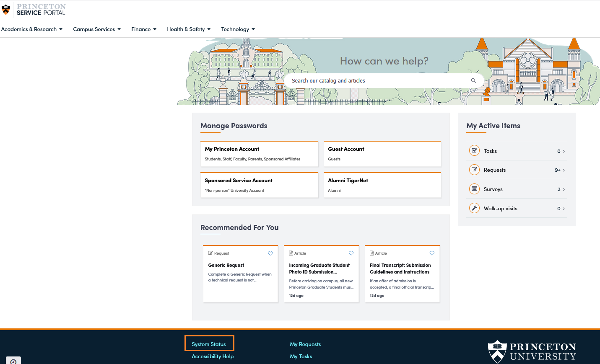Expand Surveys with its chevron
600x364 pixels.
[564, 189]
